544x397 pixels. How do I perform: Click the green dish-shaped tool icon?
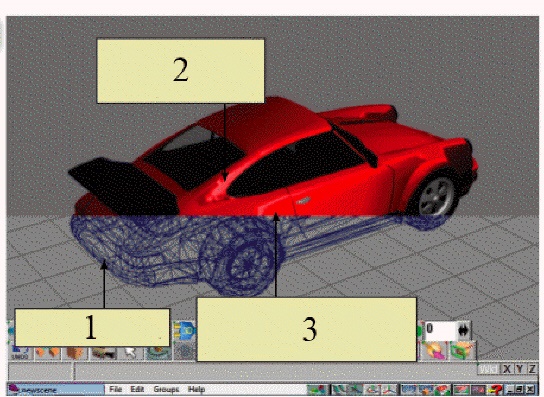pos(158,353)
